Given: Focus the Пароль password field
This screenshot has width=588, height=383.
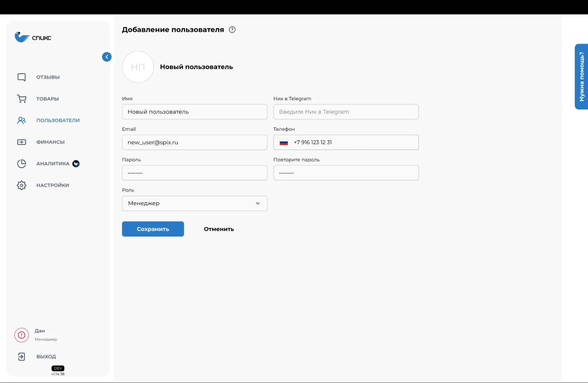Looking at the screenshot, I should click(195, 173).
